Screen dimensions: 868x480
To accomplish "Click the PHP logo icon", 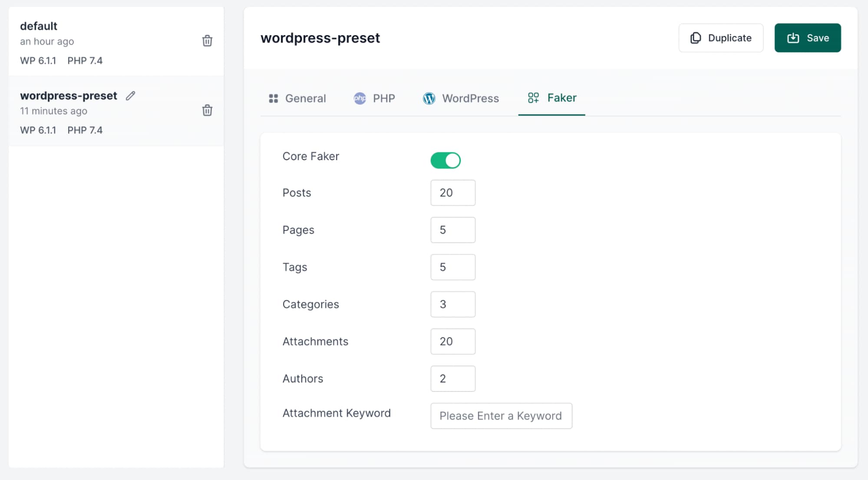I will (x=360, y=99).
